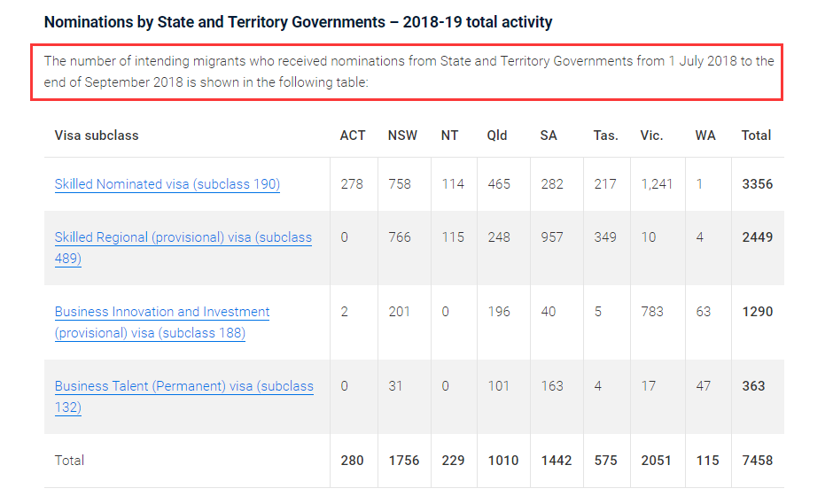Screen dimensions: 833x504
Task: Open the Business Talent (Permanent) visa link
Action: pyautogui.click(x=183, y=386)
